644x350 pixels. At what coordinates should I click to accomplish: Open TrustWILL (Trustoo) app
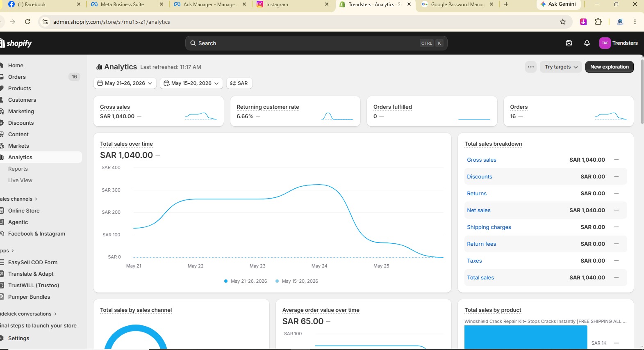click(34, 285)
